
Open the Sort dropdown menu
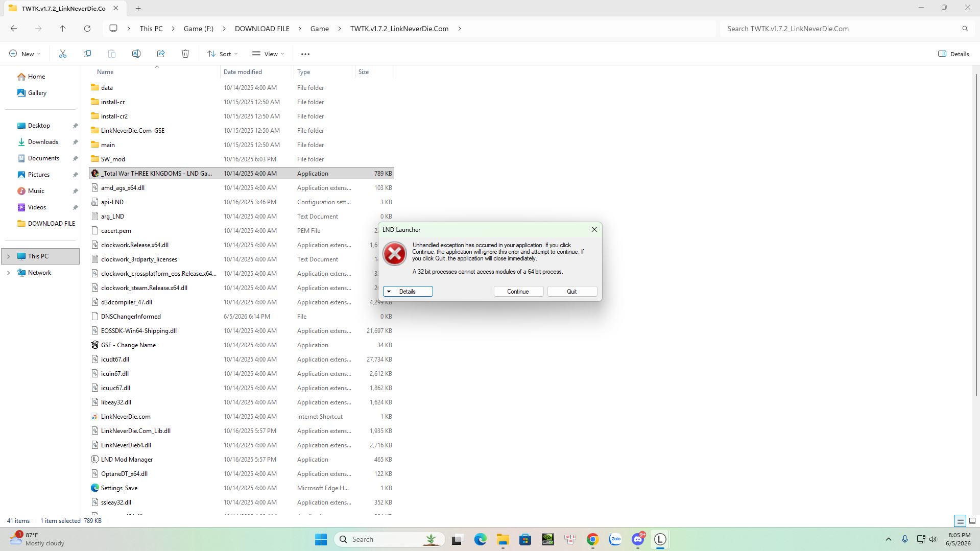coord(223,54)
